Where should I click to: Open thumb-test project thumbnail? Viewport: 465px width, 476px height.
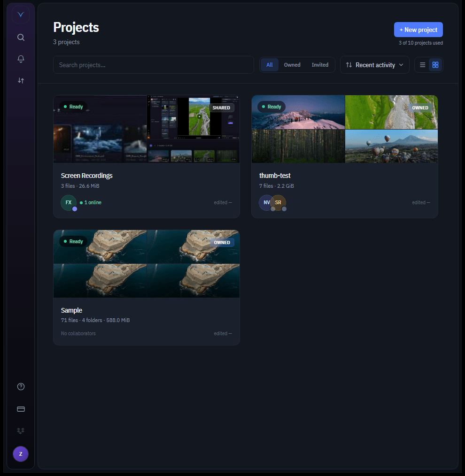pos(344,129)
